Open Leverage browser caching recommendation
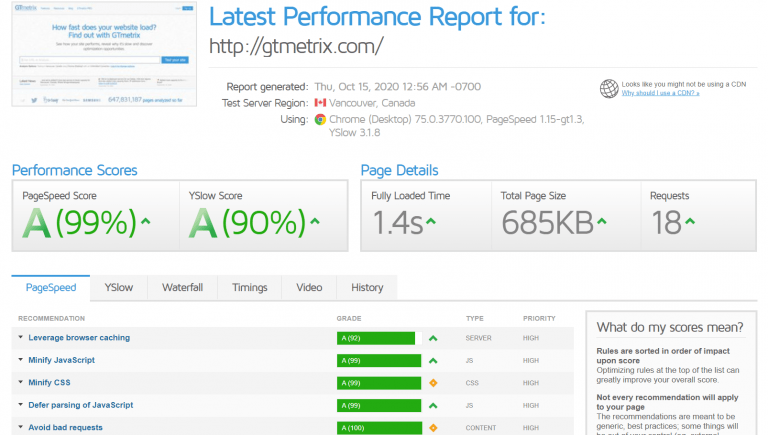 [x=79, y=338]
